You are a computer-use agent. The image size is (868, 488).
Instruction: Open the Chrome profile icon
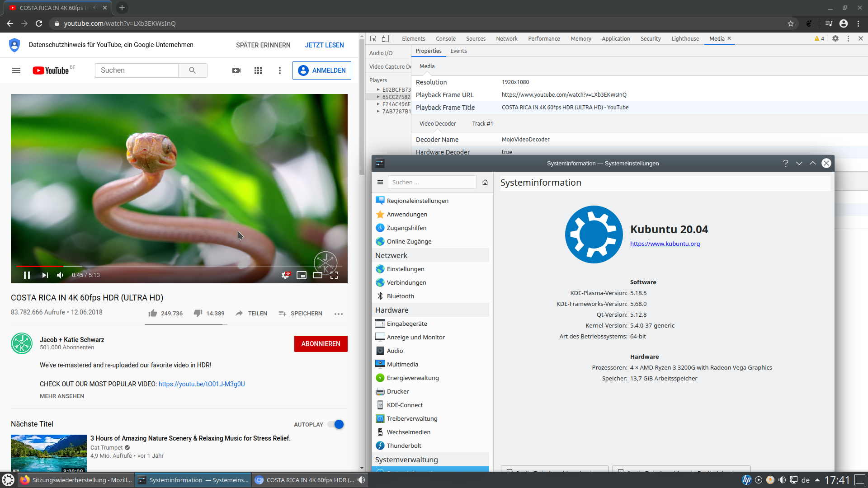844,23
